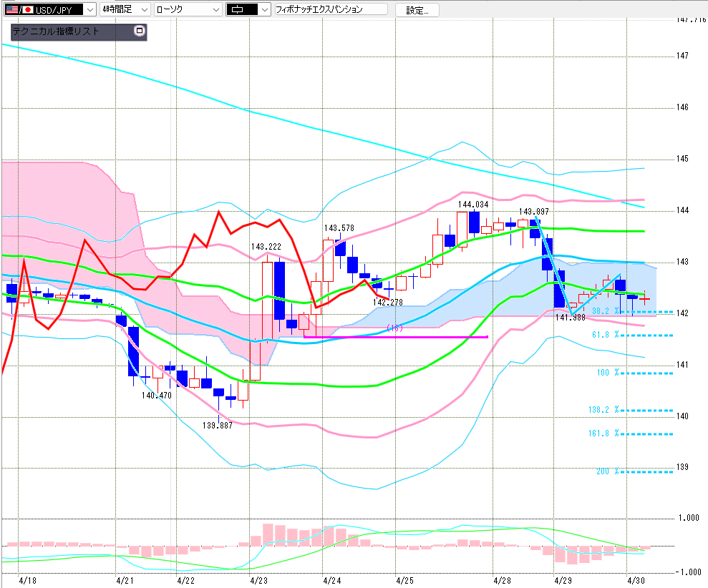Click the 4/25 date axis label
The image size is (708, 588).
(404, 580)
